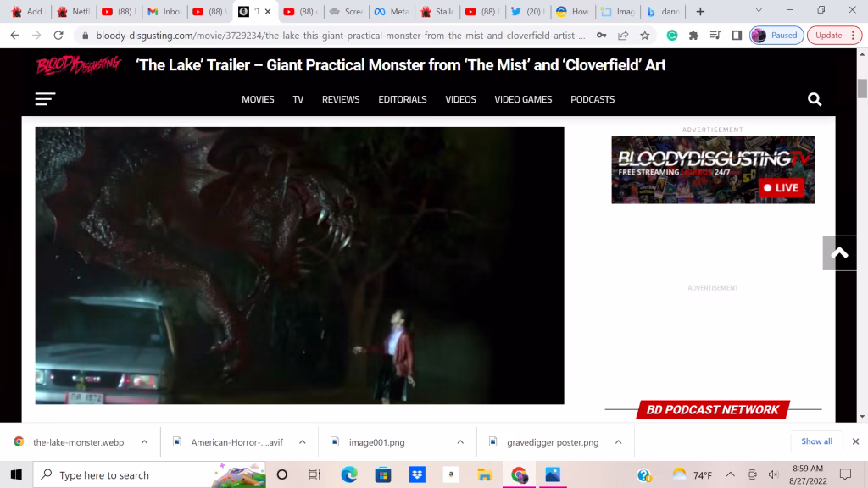The height and width of the screenshot is (488, 868).
Task: Open Task View on taskbar
Action: (314, 474)
